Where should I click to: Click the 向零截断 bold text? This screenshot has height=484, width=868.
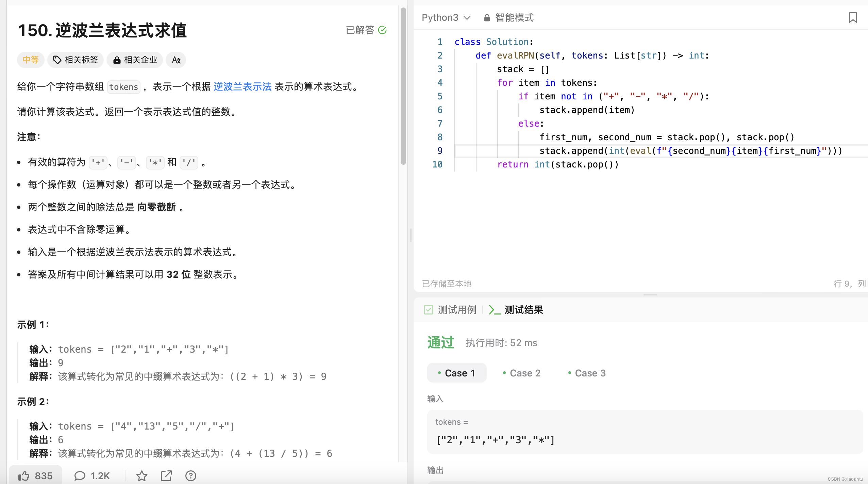pyautogui.click(x=156, y=207)
